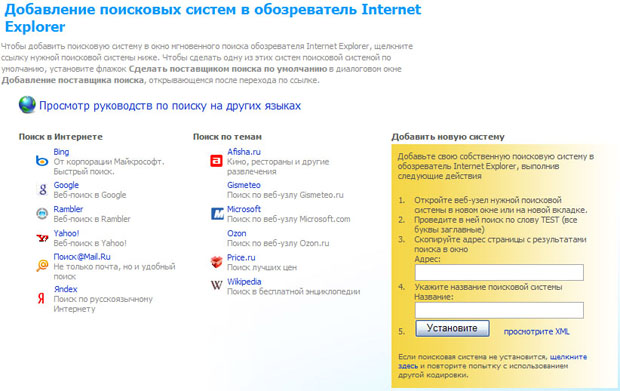Click the Установите button
Screen dimensions: 620x391
452,329
